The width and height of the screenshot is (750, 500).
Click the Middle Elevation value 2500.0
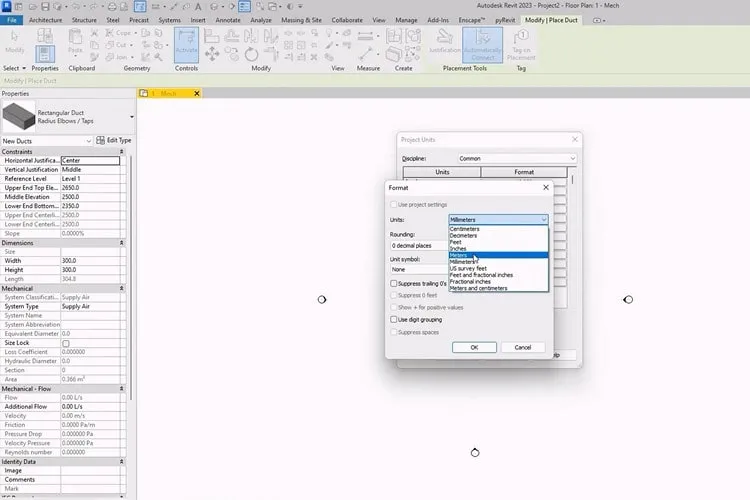click(90, 197)
